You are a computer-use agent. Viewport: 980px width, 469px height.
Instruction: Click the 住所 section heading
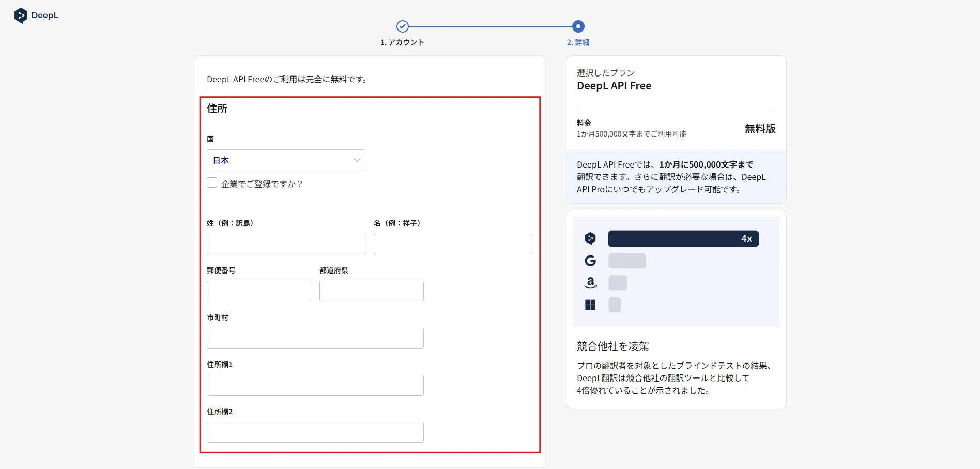click(217, 109)
